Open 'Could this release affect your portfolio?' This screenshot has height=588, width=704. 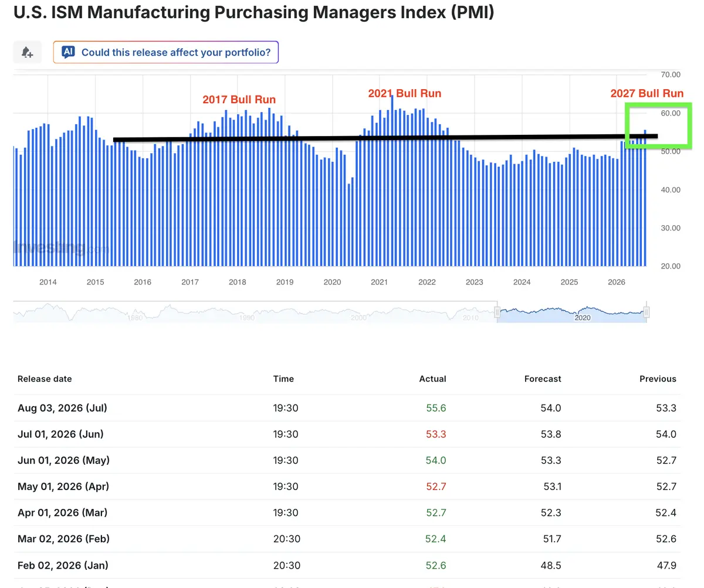click(x=166, y=52)
